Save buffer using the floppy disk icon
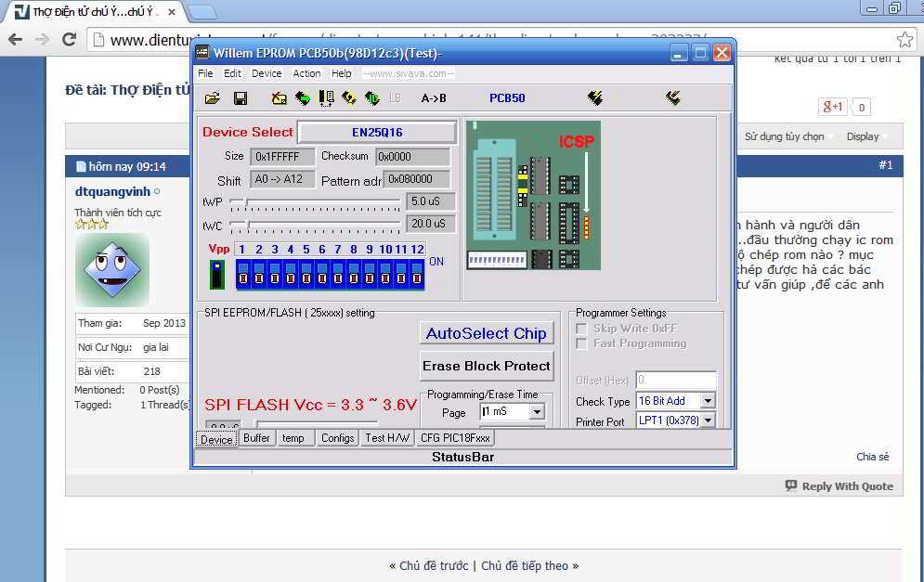Viewport: 924px width, 582px height. click(241, 98)
